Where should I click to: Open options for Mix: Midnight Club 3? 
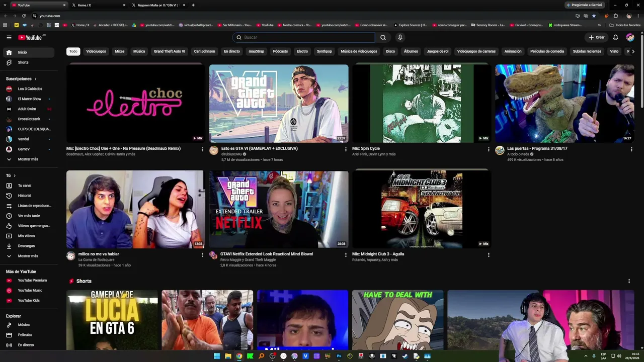point(489,255)
